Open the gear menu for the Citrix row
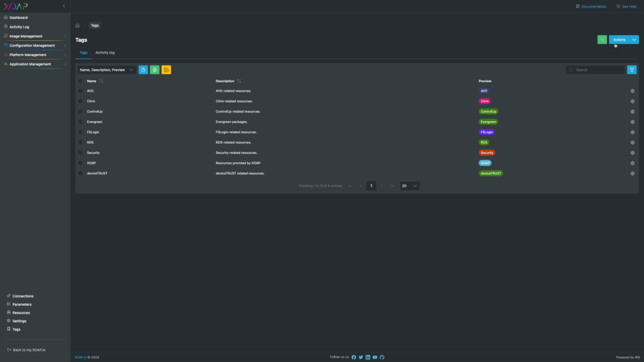The width and height of the screenshot is (644, 362). [x=633, y=101]
